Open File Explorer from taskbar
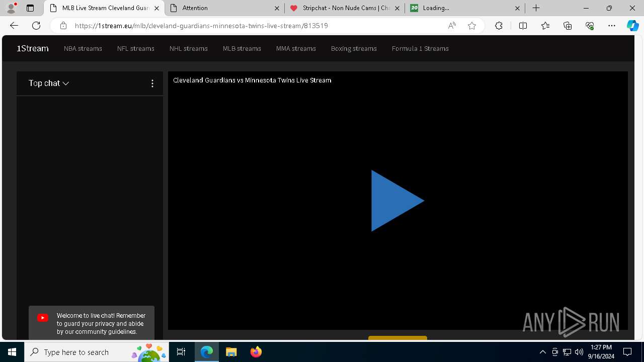644x362 pixels. [x=231, y=352]
